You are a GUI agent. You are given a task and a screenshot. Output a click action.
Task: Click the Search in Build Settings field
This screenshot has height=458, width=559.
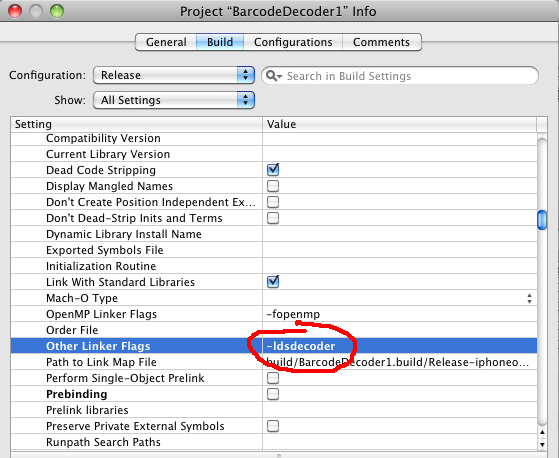[x=400, y=76]
